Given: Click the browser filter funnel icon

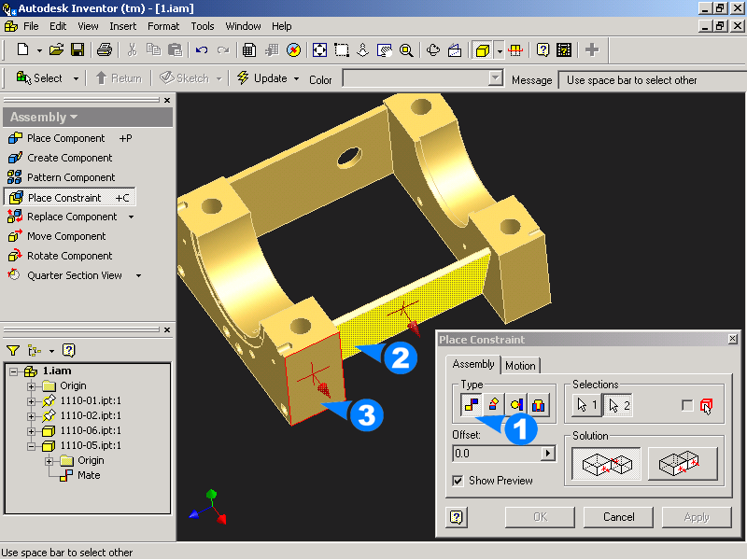Looking at the screenshot, I should coord(13,350).
